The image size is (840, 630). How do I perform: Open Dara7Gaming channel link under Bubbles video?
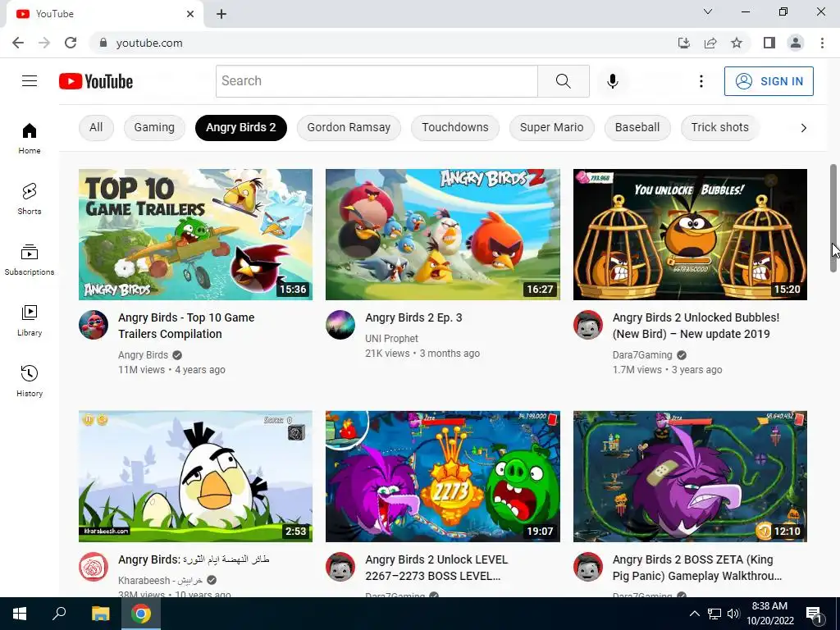(641, 354)
